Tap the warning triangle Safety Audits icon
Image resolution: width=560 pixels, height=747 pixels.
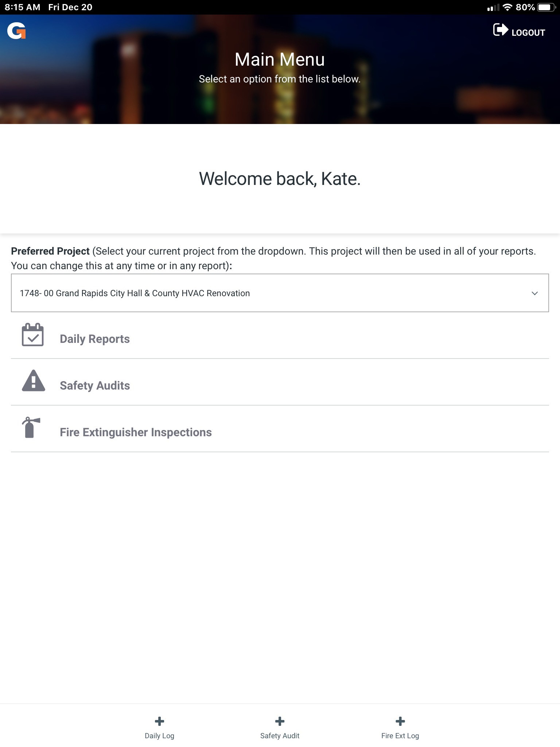point(34,381)
